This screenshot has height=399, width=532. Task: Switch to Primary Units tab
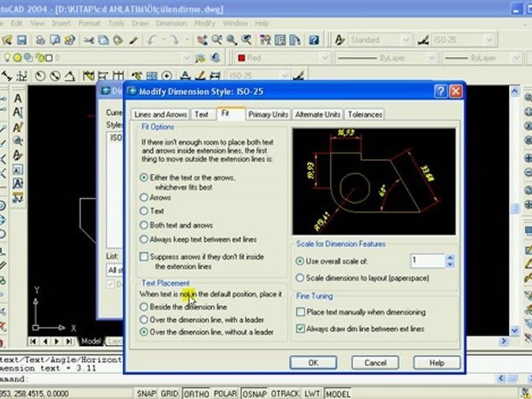268,115
